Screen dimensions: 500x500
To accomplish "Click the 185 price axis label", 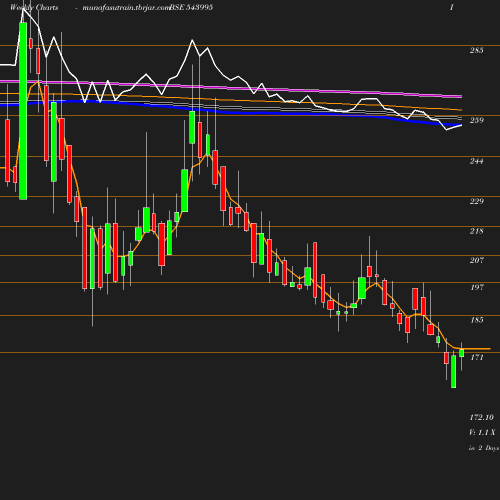I will click(477, 320).
